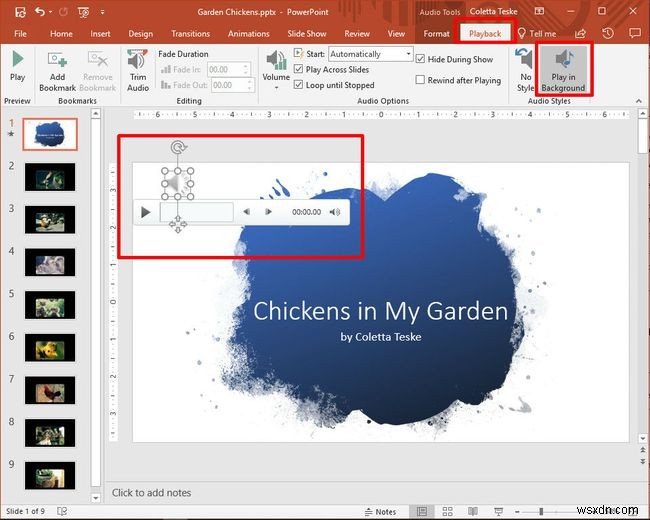Switch to Slide Sorter view
Viewport: 650px width, 520px height.
tap(447, 512)
